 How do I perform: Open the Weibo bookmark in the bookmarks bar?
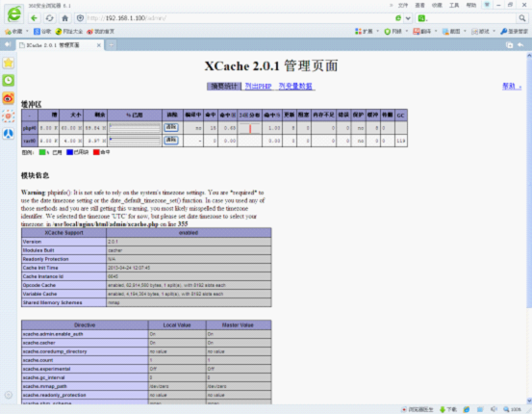[100, 32]
